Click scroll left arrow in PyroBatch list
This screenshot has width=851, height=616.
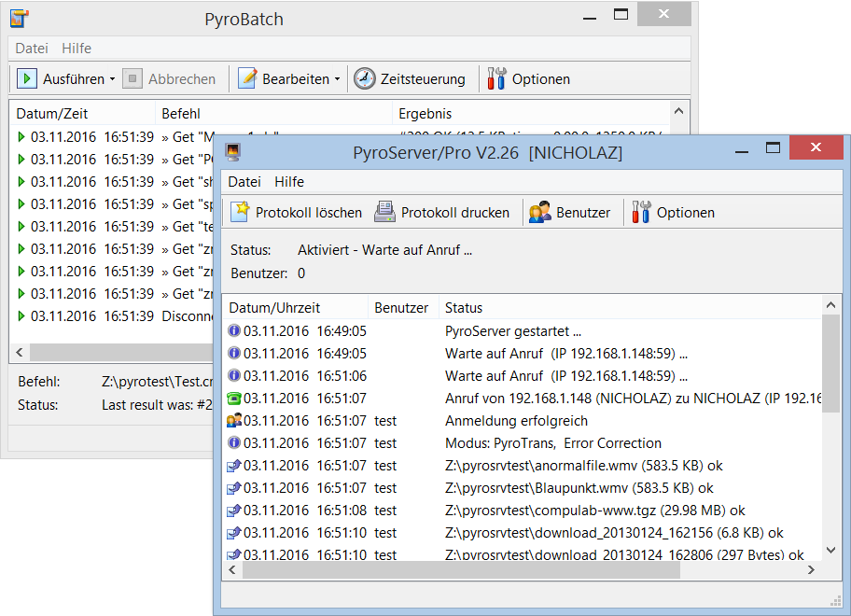[20, 352]
